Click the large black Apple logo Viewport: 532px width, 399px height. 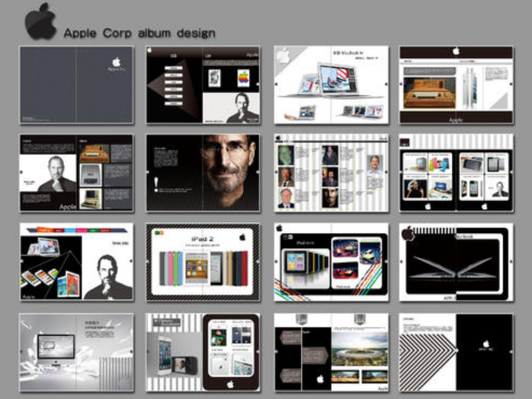(41, 21)
